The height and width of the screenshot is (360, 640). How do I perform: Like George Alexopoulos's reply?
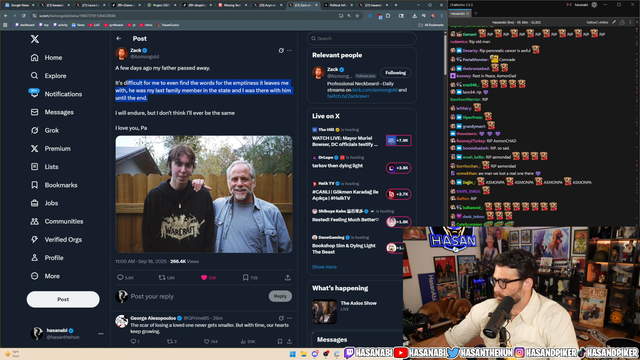tap(207, 341)
